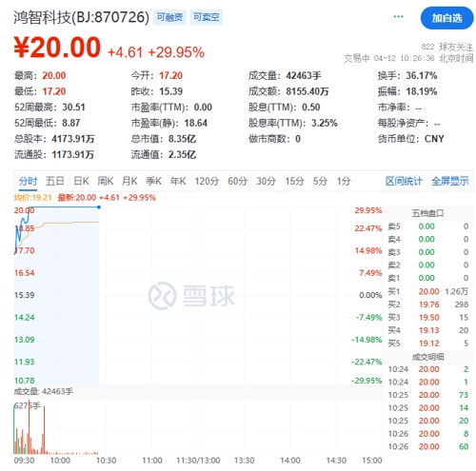Viewport: 476px width, 471px height.
Task: Switch to the 60分 interval tab
Action: [238, 181]
